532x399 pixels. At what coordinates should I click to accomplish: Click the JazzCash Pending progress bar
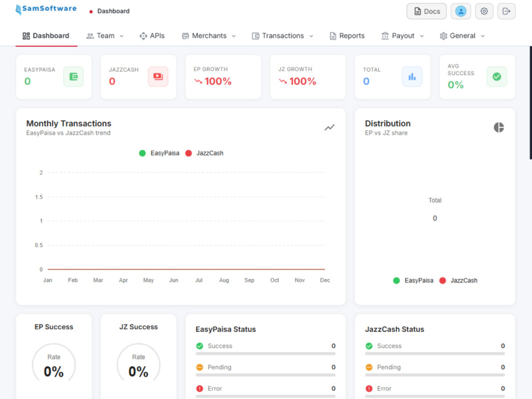coord(435,375)
